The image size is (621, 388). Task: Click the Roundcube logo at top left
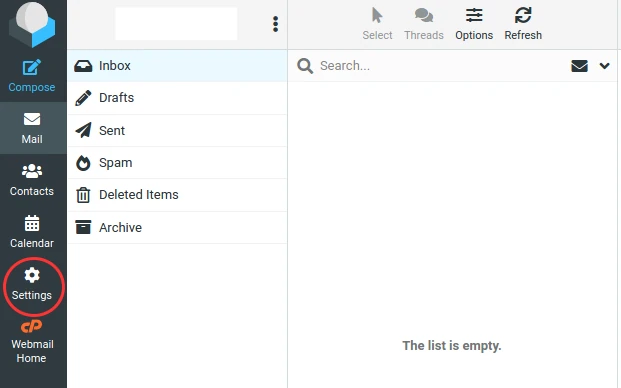coord(32,25)
